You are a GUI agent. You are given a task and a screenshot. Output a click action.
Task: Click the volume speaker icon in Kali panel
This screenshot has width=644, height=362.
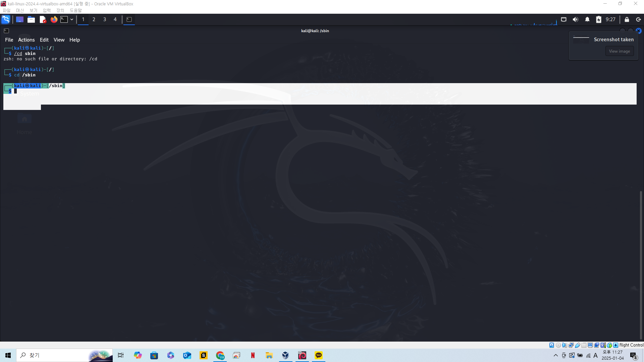click(576, 19)
